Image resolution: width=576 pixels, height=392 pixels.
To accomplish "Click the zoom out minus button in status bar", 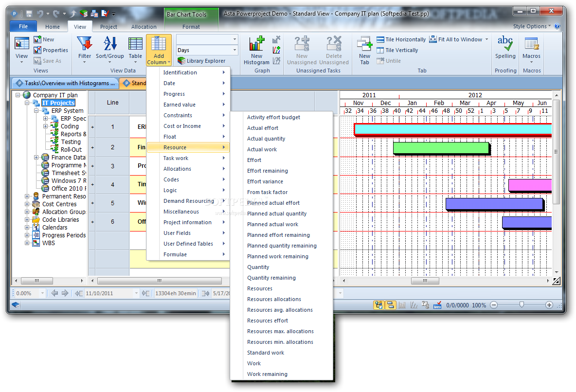I will [494, 305].
